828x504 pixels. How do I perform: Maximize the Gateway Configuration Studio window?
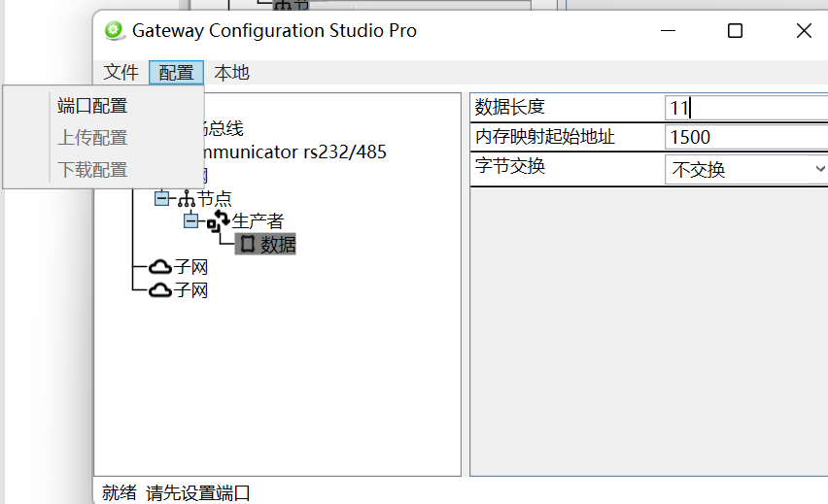(x=735, y=31)
